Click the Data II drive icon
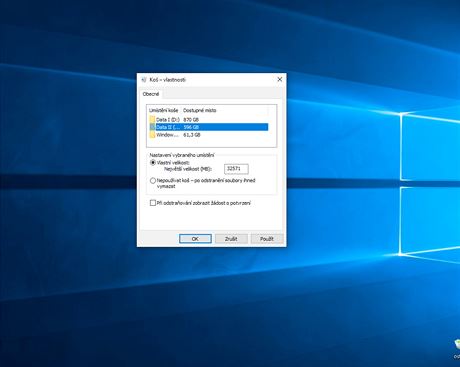This screenshot has height=367, width=460. [152, 127]
